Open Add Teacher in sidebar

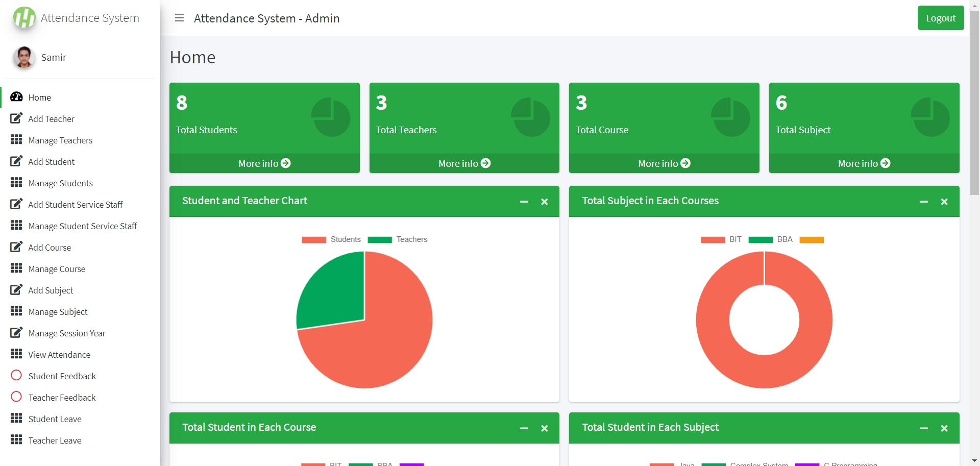[x=80, y=118]
